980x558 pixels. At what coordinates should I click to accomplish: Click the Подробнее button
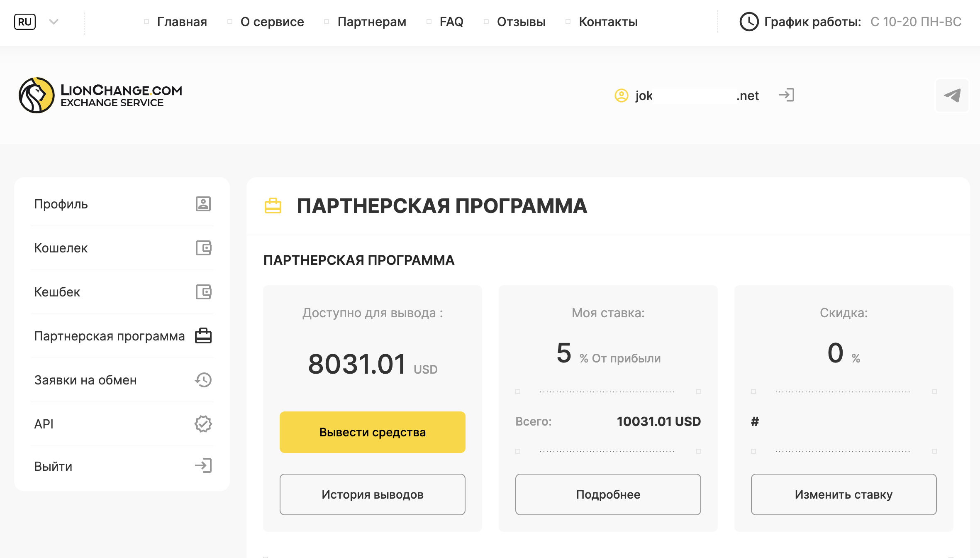(608, 494)
